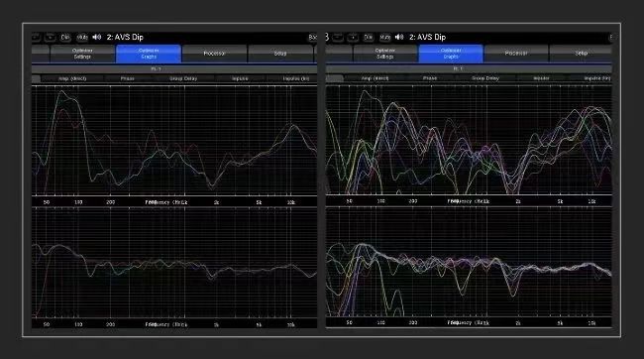Select Phase graph view in right window
This screenshot has width=644, height=359.
[430, 78]
